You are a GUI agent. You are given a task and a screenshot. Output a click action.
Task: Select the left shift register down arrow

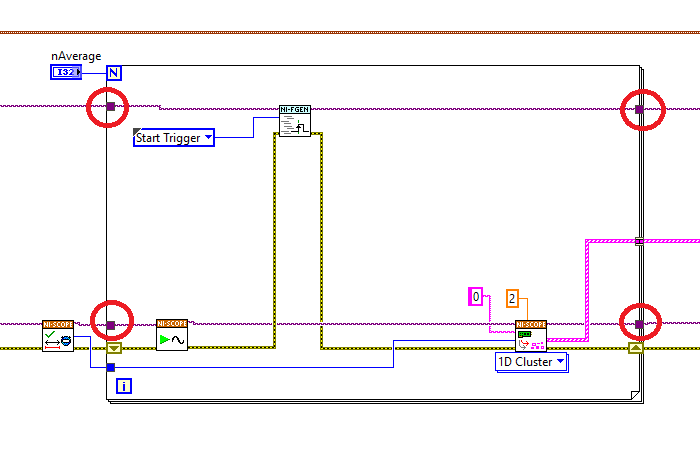[114, 348]
